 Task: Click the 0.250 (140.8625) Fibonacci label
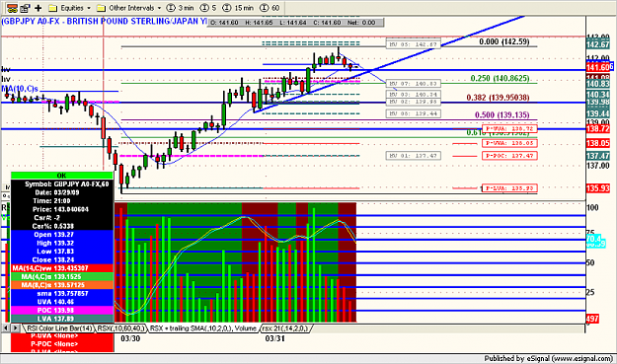click(x=500, y=78)
